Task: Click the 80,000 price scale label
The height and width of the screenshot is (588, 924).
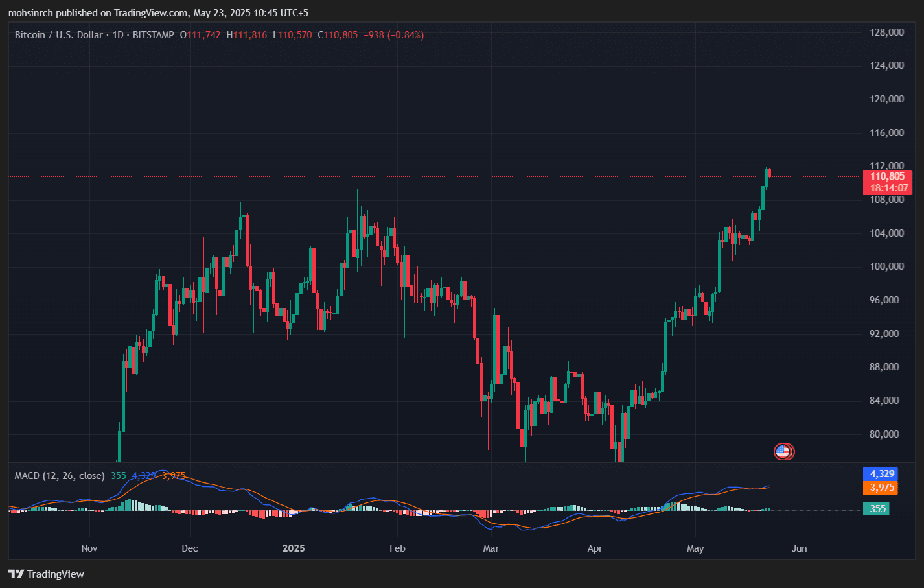Action: [x=884, y=434]
